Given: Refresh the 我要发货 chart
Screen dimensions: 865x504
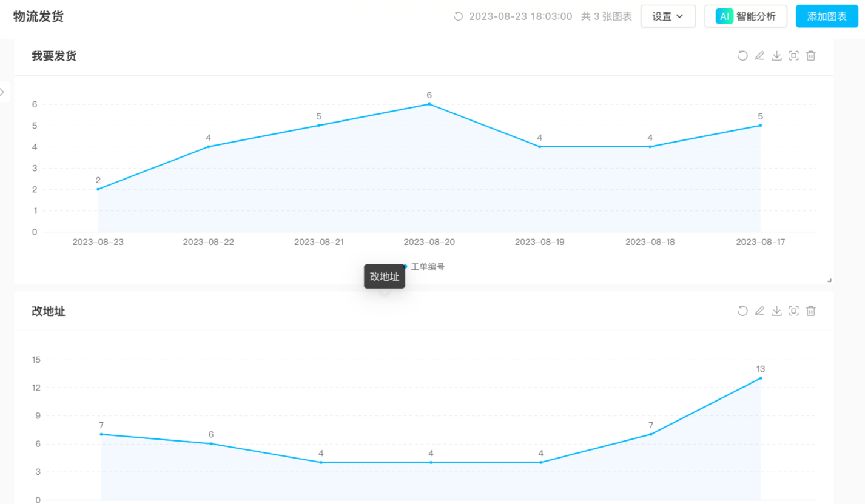Looking at the screenshot, I should pos(742,56).
